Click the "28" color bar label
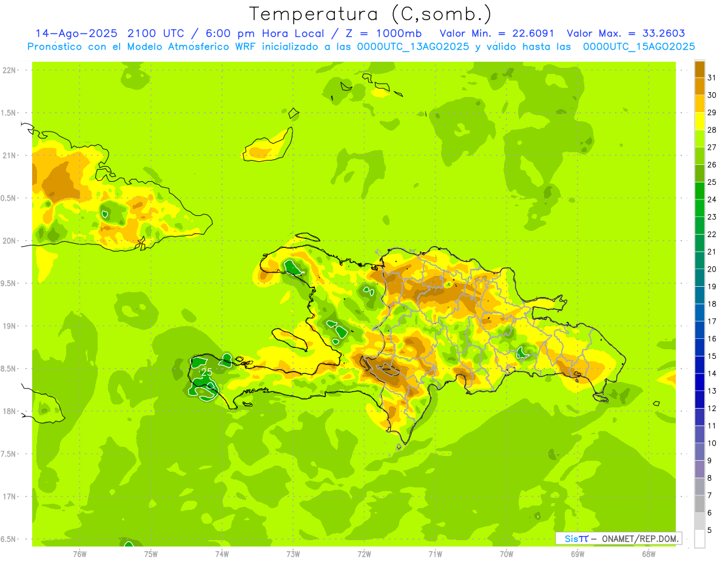The width and height of the screenshot is (728, 562). pyautogui.click(x=712, y=130)
